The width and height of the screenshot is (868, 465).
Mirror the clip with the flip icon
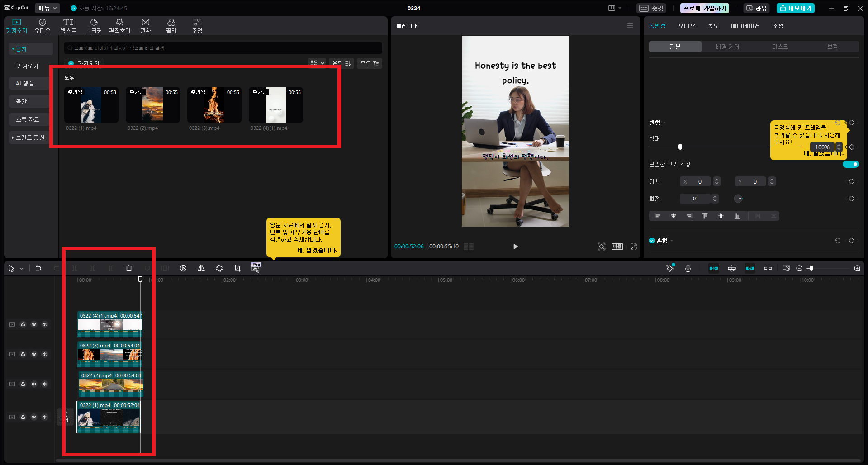point(201,268)
